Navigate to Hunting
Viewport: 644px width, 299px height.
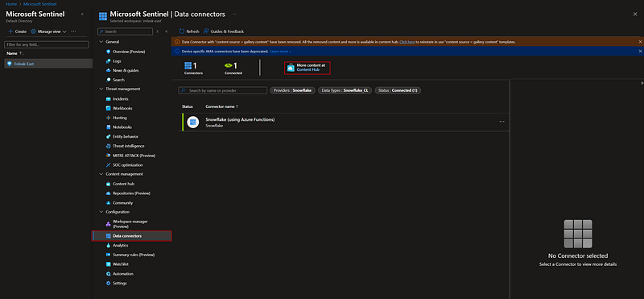[x=119, y=118]
